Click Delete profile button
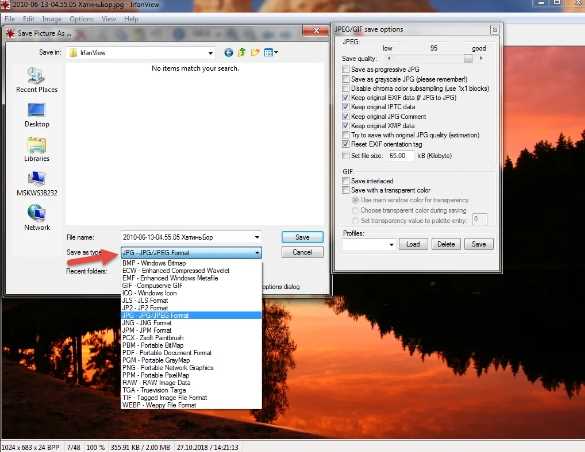 pyautogui.click(x=446, y=244)
